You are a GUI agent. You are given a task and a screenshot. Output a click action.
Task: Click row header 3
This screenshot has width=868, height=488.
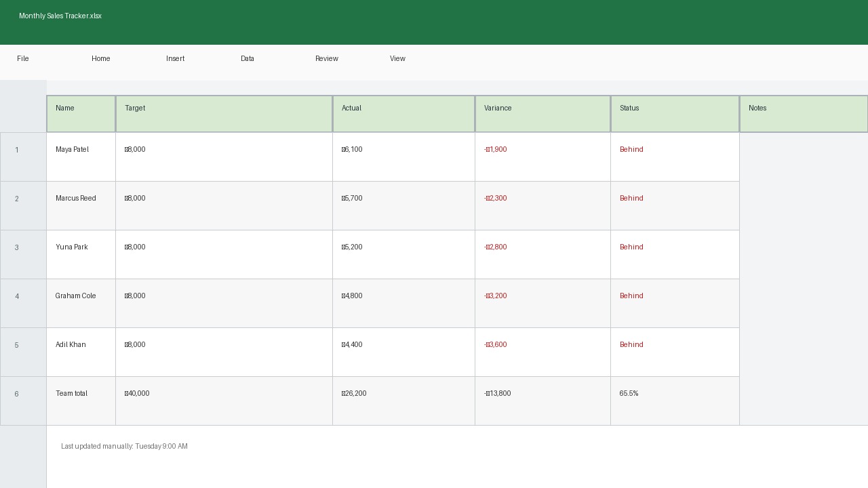(x=23, y=255)
